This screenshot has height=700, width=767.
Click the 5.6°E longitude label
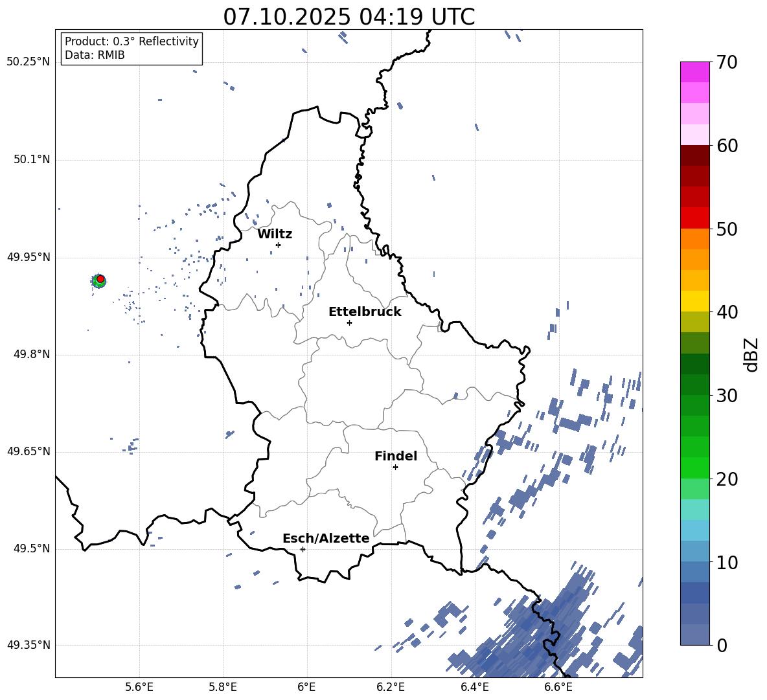tap(139, 687)
